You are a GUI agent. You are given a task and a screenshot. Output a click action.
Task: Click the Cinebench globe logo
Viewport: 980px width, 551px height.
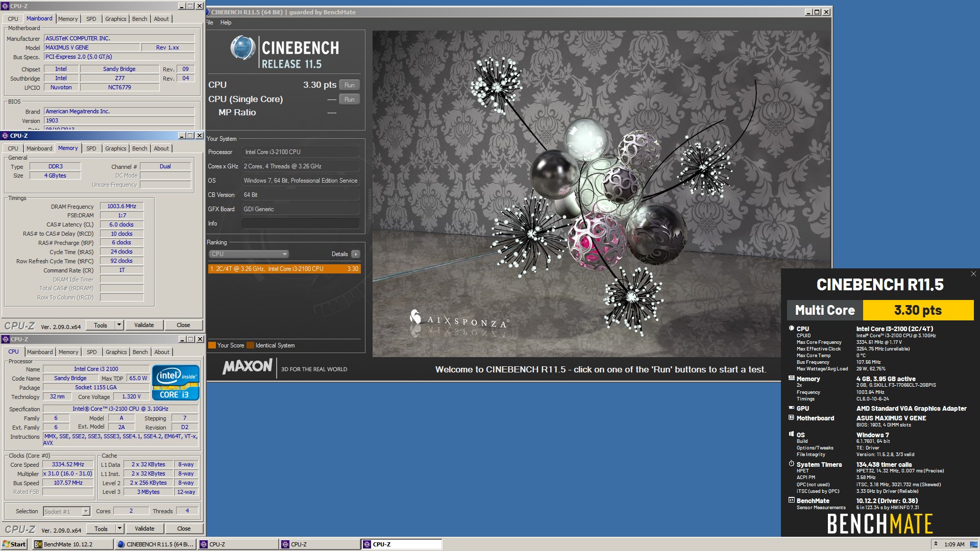click(243, 49)
